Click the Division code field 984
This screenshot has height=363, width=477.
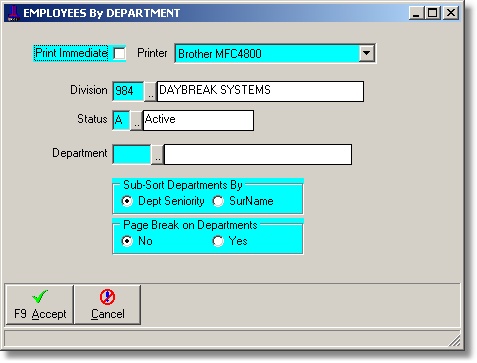point(128,91)
